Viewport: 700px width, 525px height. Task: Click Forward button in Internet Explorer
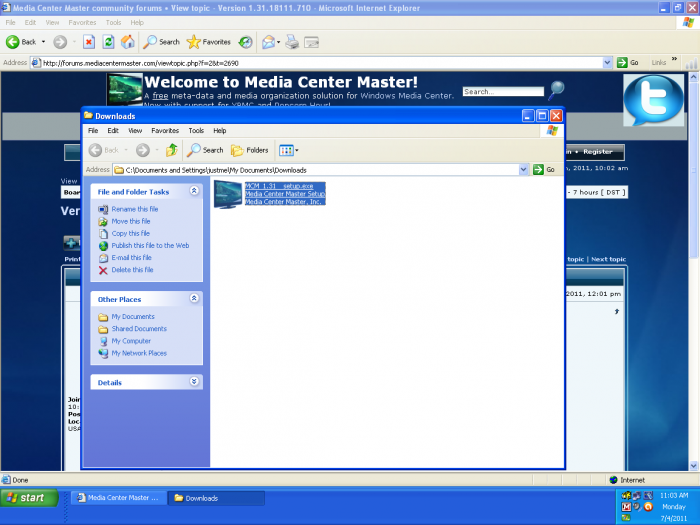60,42
